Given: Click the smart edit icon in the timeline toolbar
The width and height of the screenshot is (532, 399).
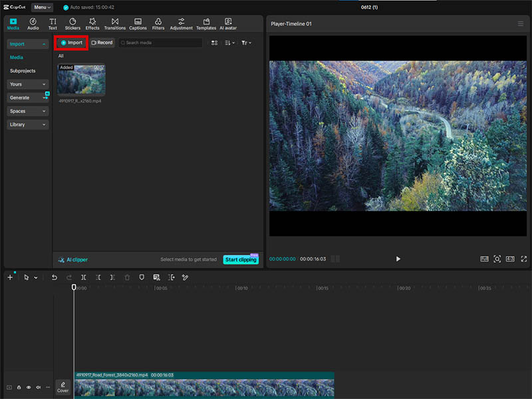Looking at the screenshot, I should tap(156, 277).
